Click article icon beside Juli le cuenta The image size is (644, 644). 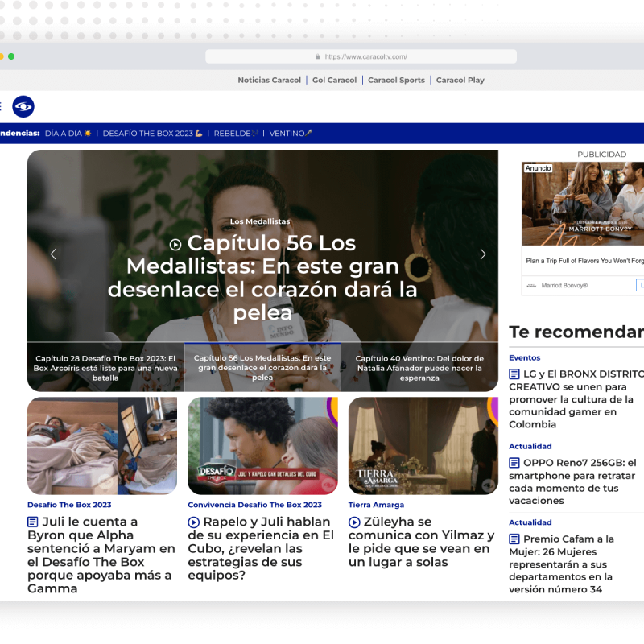pos(33,522)
